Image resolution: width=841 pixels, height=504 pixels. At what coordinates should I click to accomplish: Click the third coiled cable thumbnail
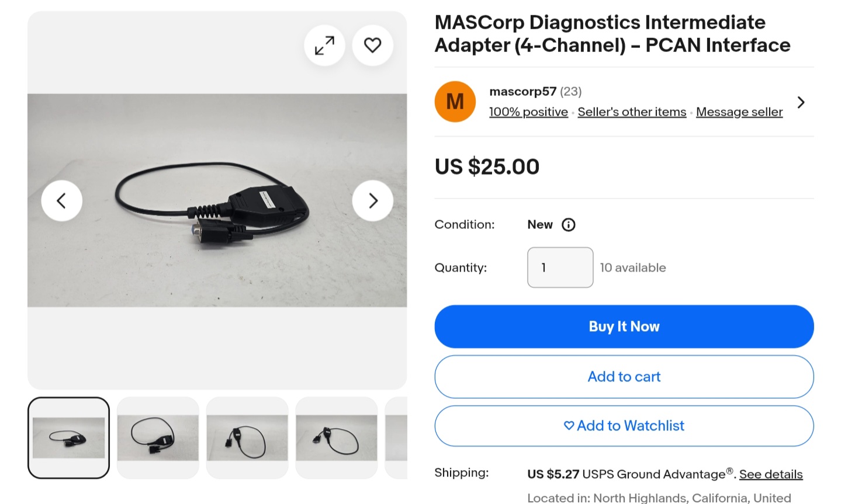247,437
